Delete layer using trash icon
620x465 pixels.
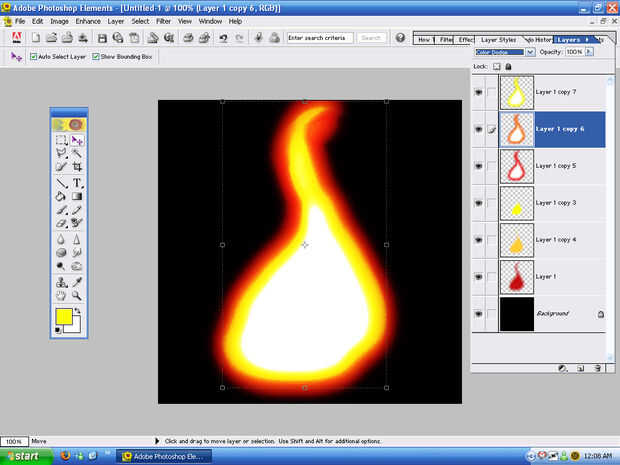(x=597, y=368)
